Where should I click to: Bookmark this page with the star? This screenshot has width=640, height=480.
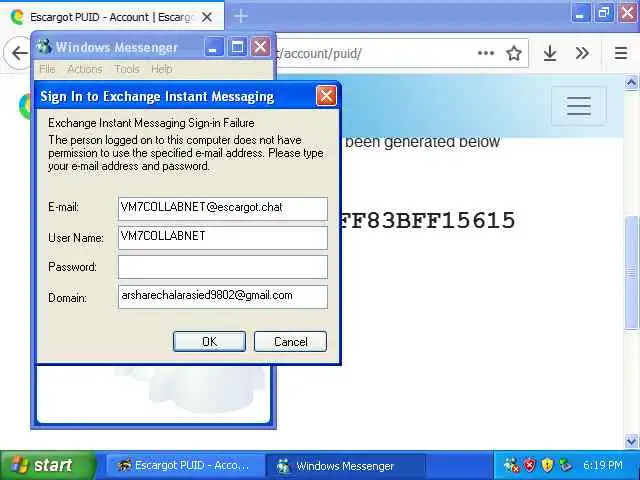click(514, 53)
